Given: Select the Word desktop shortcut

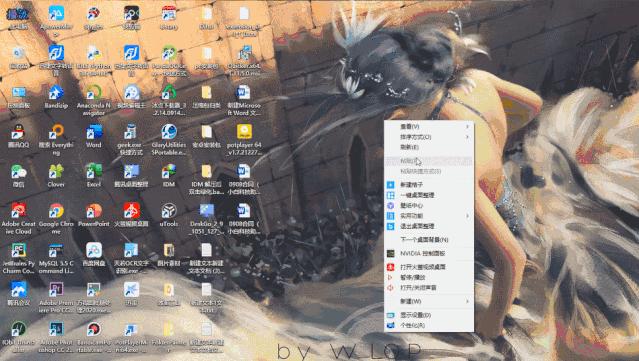Looking at the screenshot, I should (94, 136).
